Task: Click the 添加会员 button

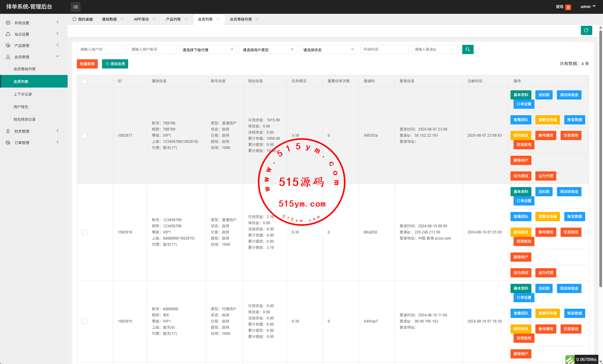Action: (115, 64)
